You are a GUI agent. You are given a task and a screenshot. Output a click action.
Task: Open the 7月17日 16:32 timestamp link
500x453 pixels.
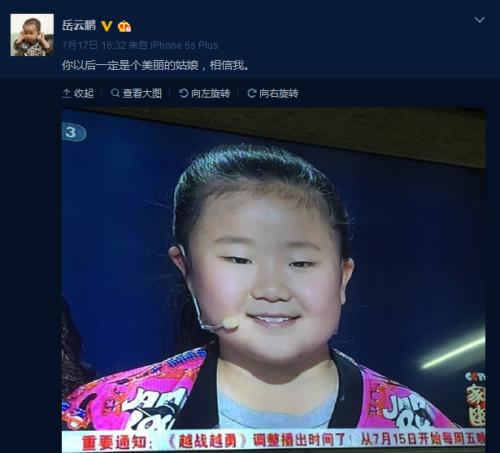94,45
